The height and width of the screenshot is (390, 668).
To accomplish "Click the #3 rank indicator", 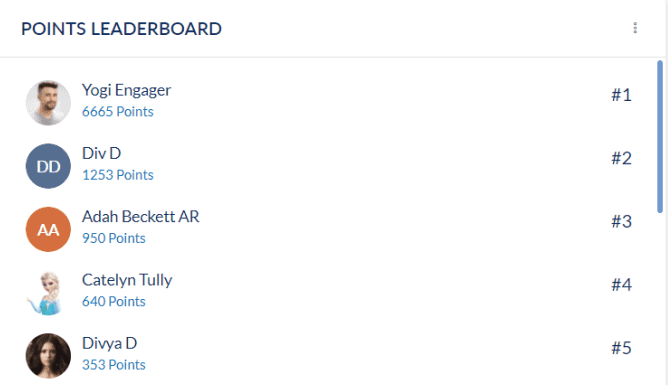I will (x=621, y=222).
